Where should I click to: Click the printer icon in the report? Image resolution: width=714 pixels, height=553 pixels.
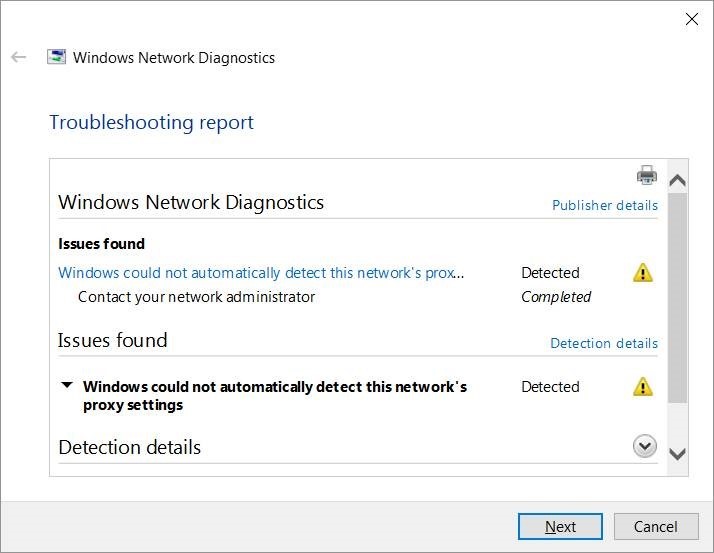click(x=647, y=176)
